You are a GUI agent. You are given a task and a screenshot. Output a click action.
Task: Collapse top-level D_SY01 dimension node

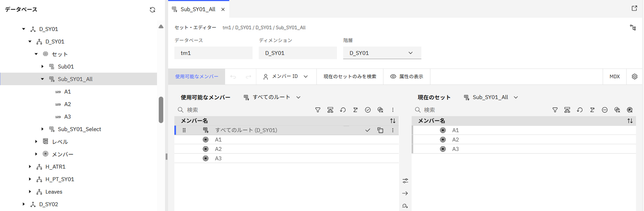click(x=24, y=29)
